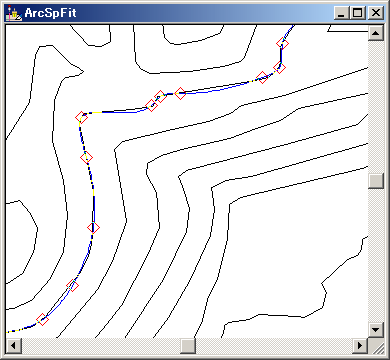This screenshot has width=390, height=360.
Task: Click the resize grip in the window corner
Action: 376,346
